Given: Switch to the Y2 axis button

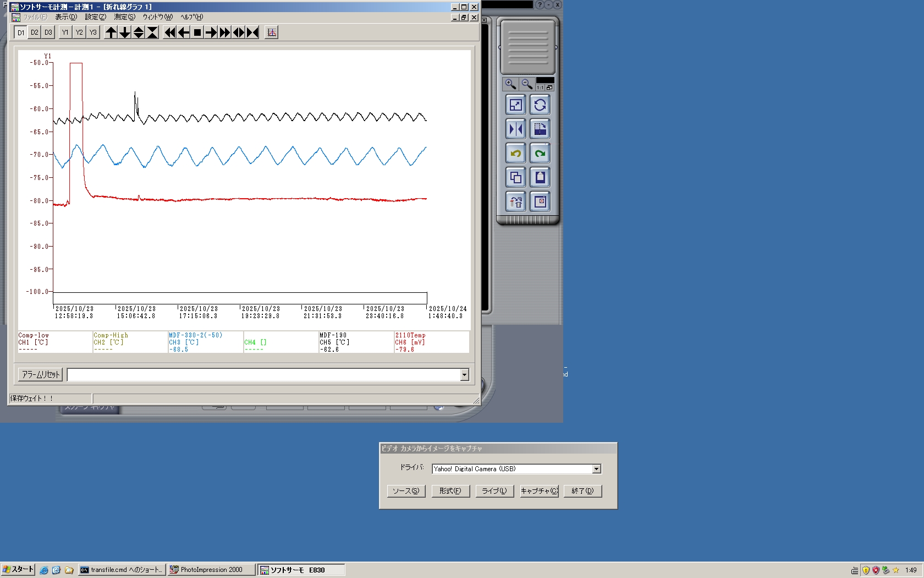Looking at the screenshot, I should click(79, 32).
